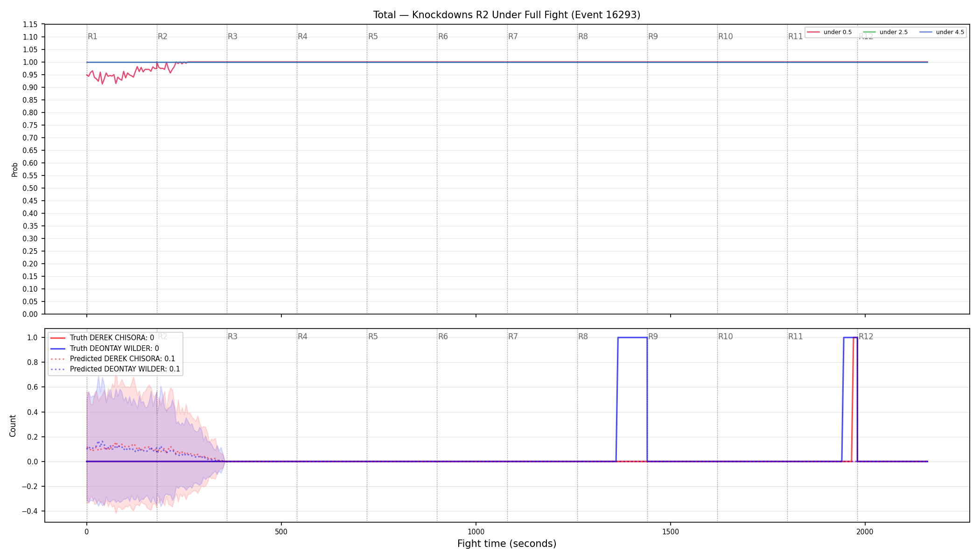The width and height of the screenshot is (980, 560).
Task: Click the R9 round label in the Count chart
Action: tap(653, 336)
